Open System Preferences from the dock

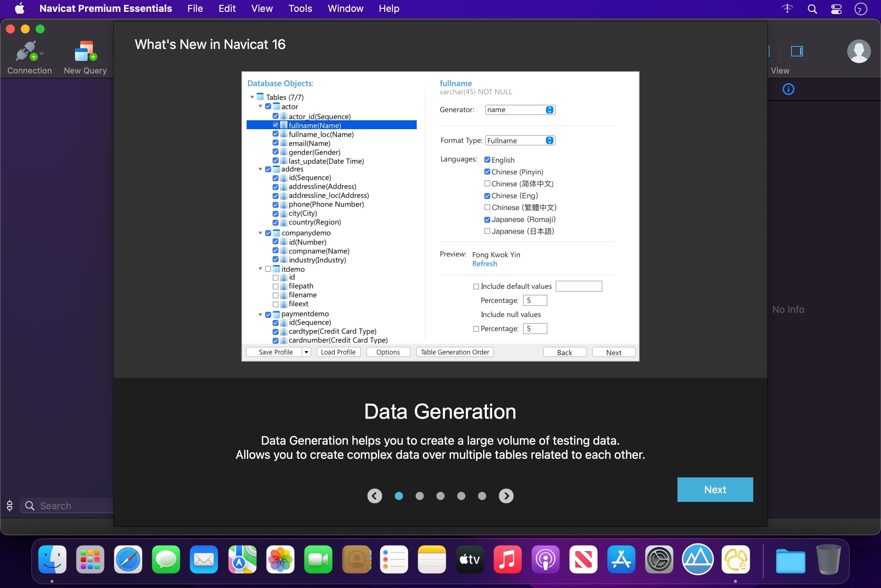(x=659, y=559)
